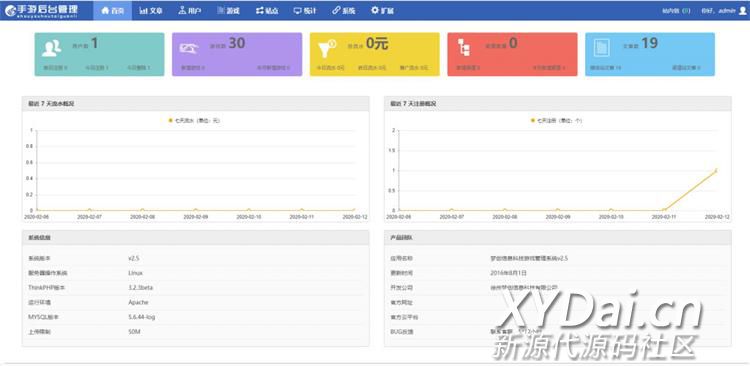The image size is (750, 366).
Task: Click the 系统信息 panel header
Action: point(195,237)
